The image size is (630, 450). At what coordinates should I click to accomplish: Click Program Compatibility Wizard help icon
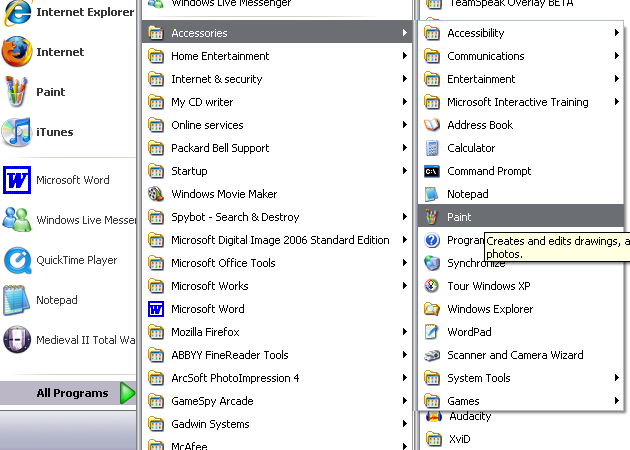tap(432, 240)
